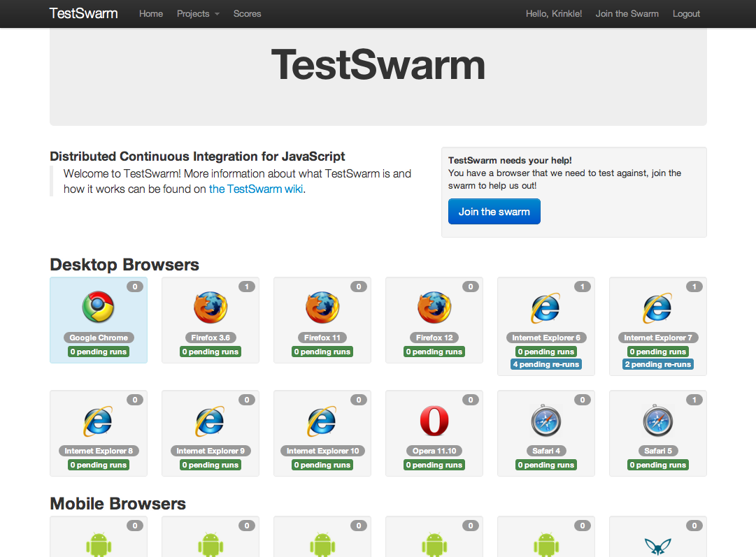
Task: Click the Internet Explorer 10 label
Action: (x=322, y=451)
